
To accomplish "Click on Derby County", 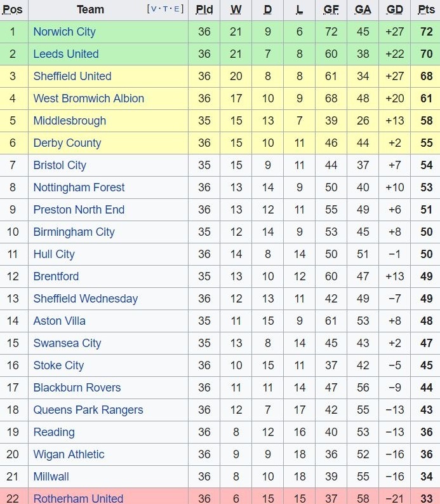I will tap(67, 143).
